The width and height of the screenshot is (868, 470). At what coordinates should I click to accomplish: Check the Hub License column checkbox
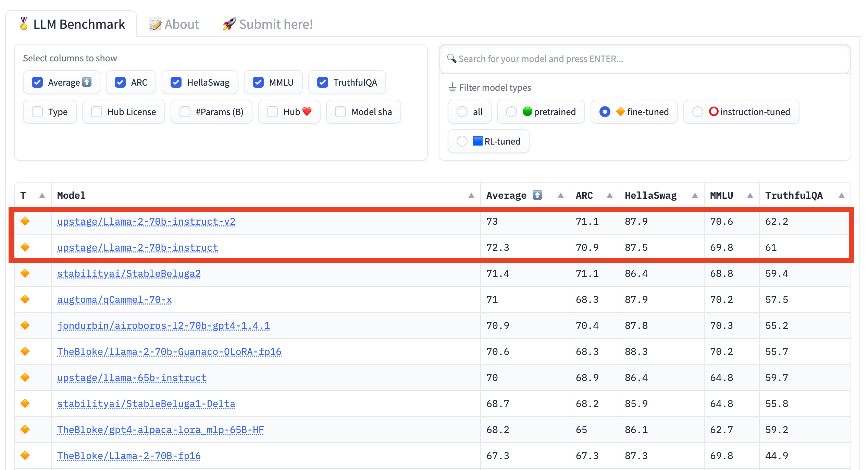97,112
